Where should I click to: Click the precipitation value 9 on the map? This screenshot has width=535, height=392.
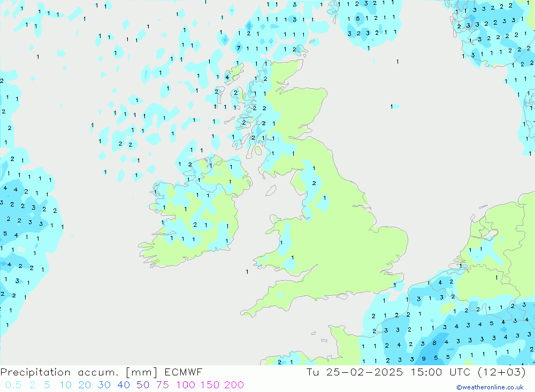click(x=424, y=358)
